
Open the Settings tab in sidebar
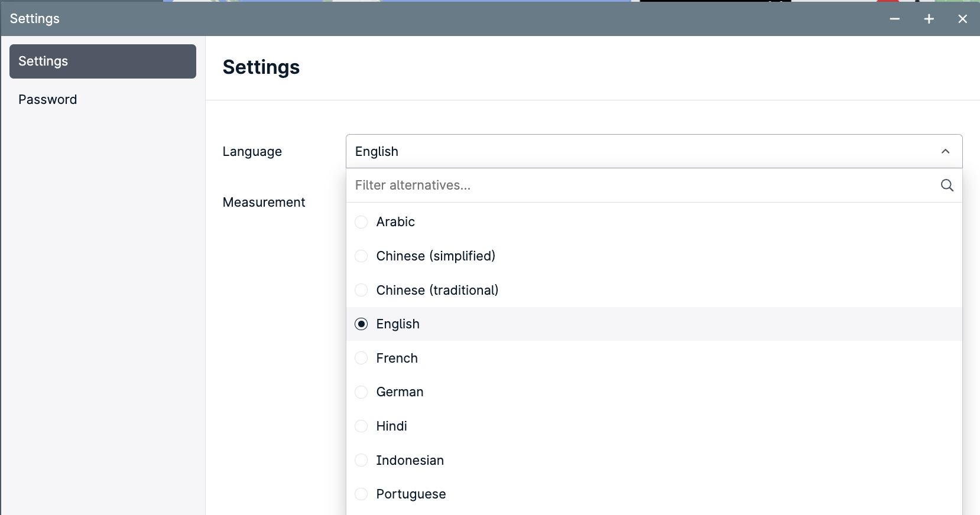tap(103, 61)
